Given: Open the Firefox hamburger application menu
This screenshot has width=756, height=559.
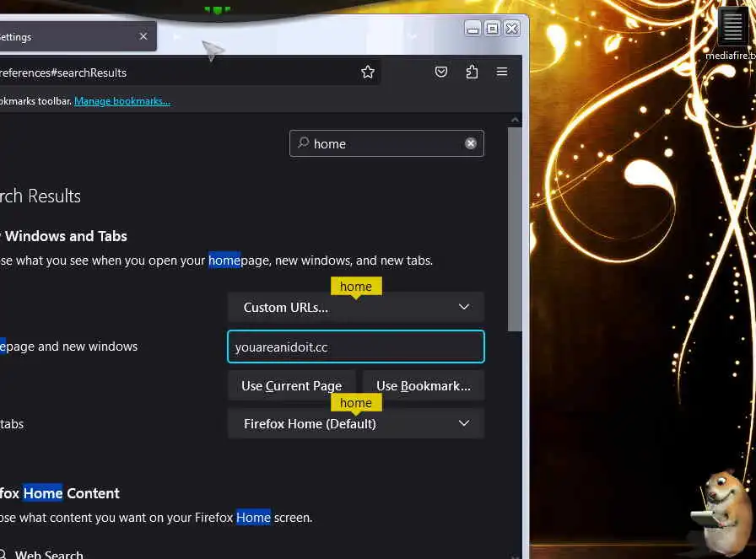Looking at the screenshot, I should [x=502, y=72].
